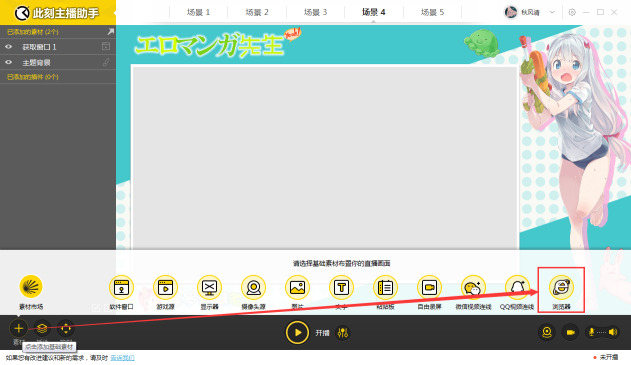
Task: Click the plus button to add material
Action: click(x=19, y=328)
